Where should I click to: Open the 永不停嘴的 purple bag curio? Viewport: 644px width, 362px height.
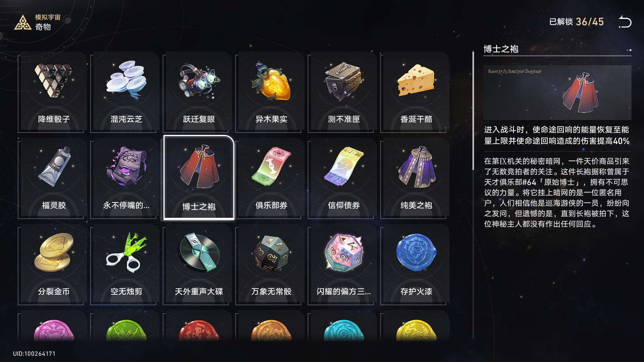coord(125,178)
